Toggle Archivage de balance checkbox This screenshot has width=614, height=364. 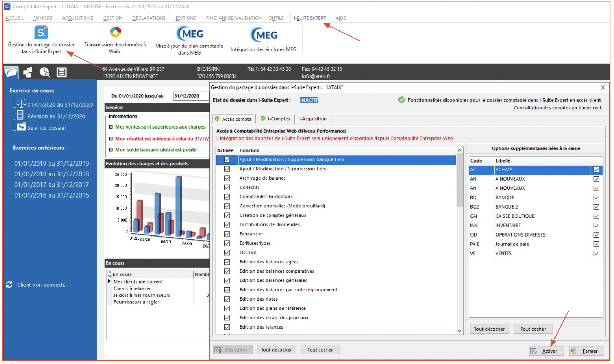(x=227, y=178)
